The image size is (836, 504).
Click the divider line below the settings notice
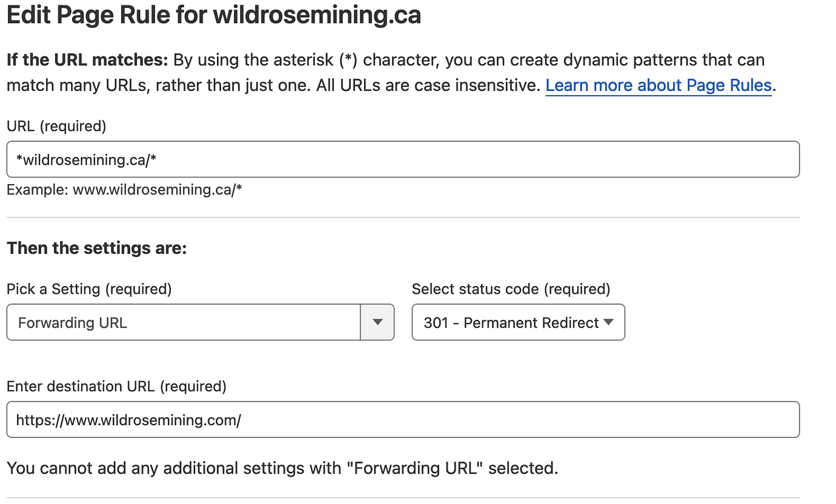point(402,498)
